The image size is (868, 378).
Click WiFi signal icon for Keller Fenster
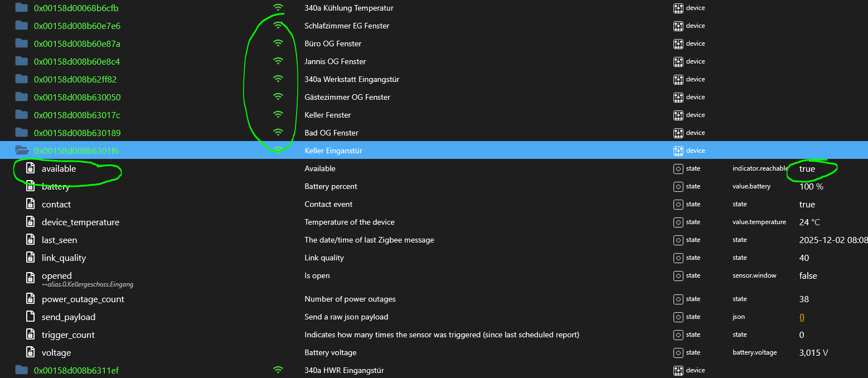tap(278, 115)
